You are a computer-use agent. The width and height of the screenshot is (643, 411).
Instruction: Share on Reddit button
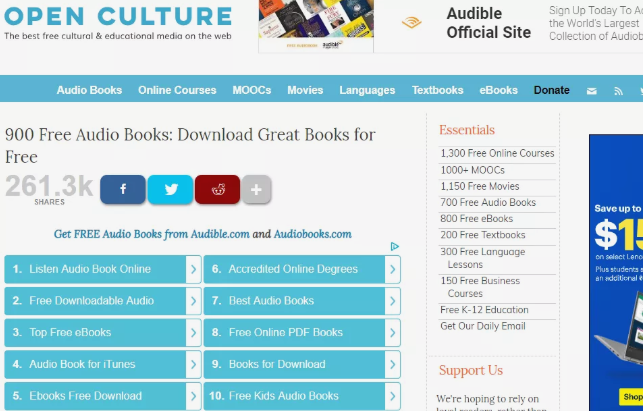tap(217, 189)
